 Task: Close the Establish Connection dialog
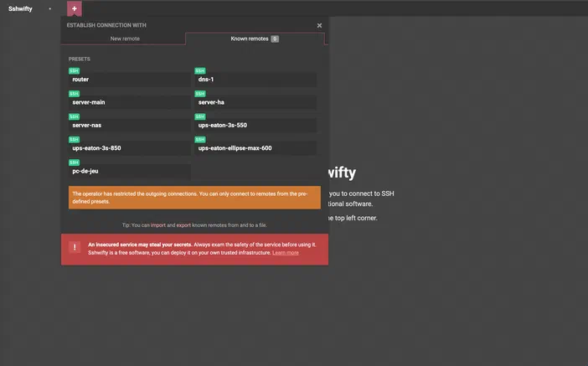coord(319,25)
